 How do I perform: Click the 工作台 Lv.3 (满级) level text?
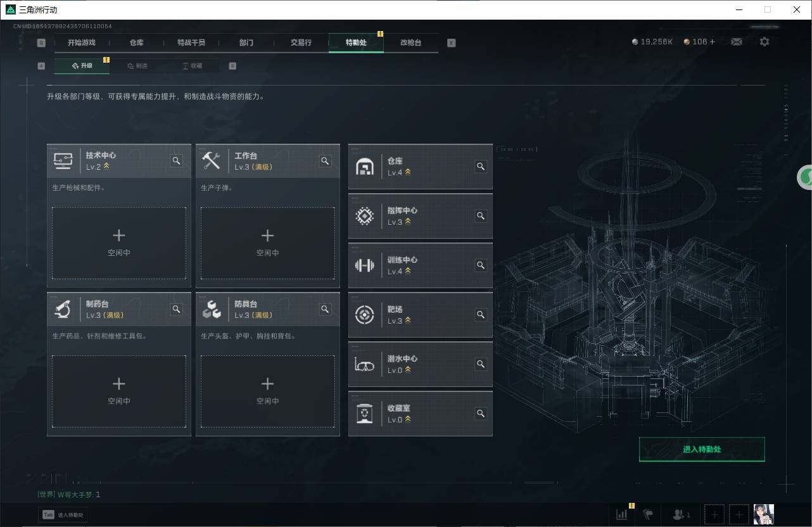tap(253, 167)
